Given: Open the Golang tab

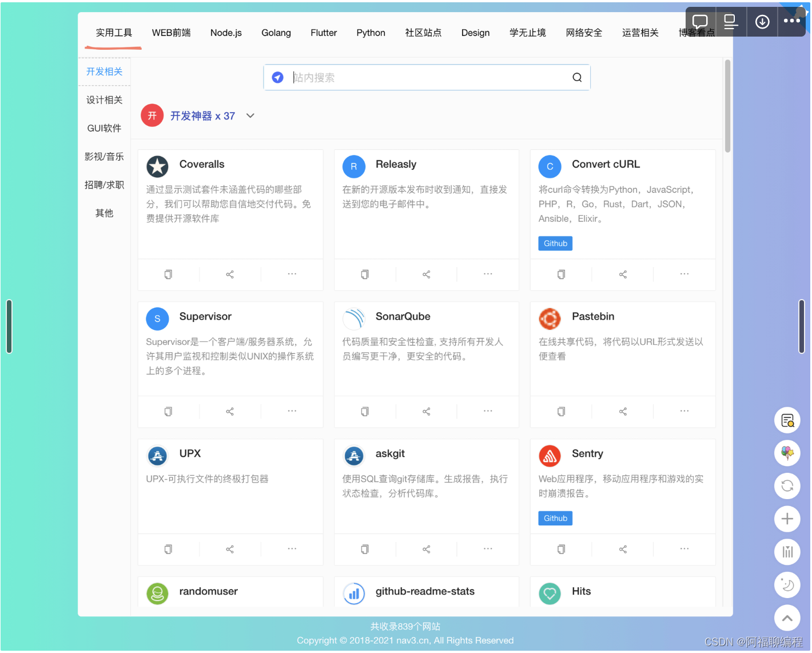Looking at the screenshot, I should tap(276, 33).
